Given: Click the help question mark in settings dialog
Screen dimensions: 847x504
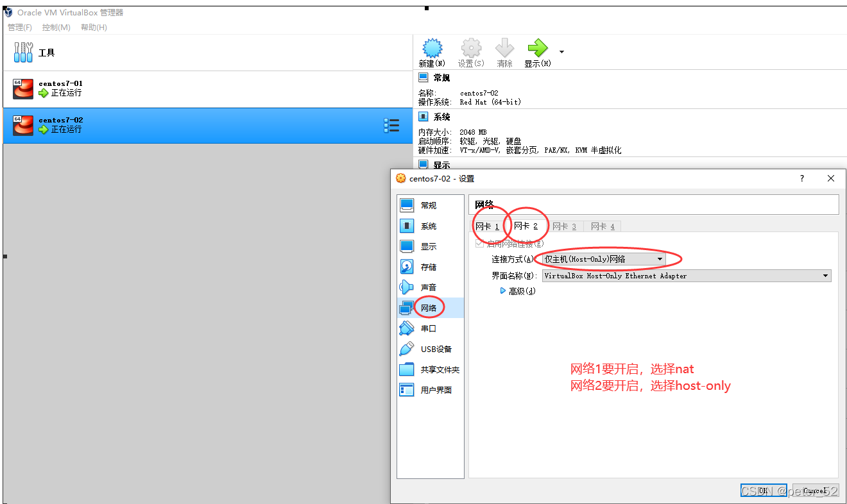Looking at the screenshot, I should click(802, 179).
